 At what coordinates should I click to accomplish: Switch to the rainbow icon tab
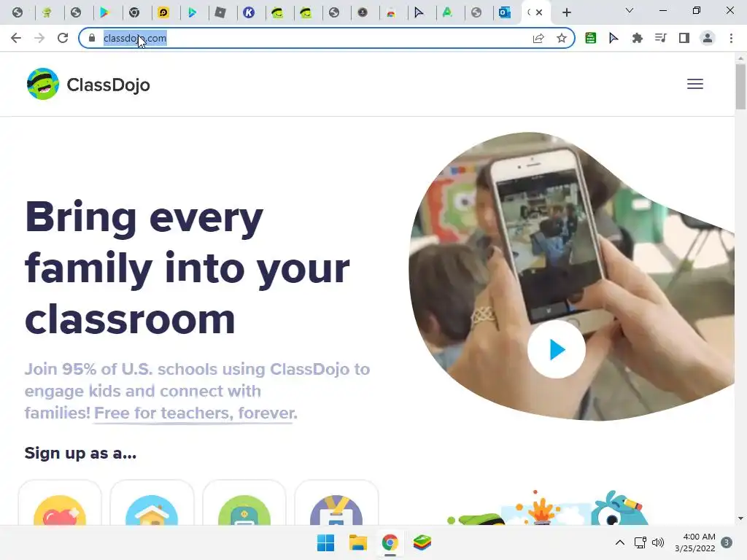coord(391,12)
